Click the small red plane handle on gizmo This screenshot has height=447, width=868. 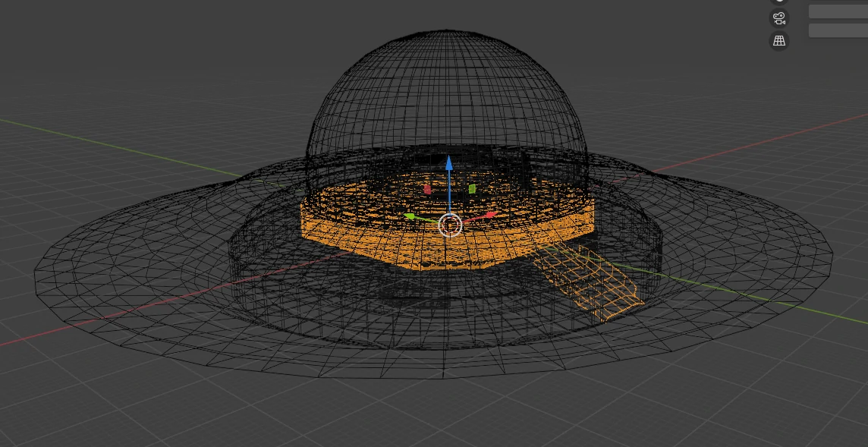coord(427,188)
